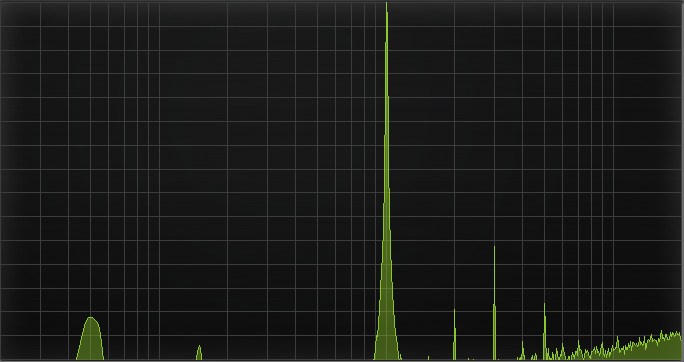Click the small spike between the two rightmost tall harmonics
This screenshot has width=684, height=362.
pos(523,350)
